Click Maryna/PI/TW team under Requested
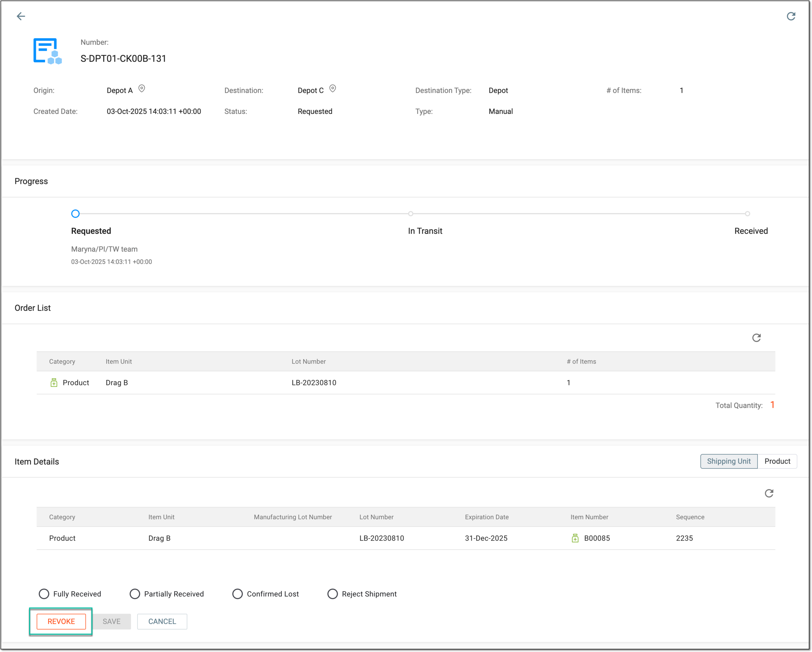Screen dimensions: 812x652 tap(104, 249)
